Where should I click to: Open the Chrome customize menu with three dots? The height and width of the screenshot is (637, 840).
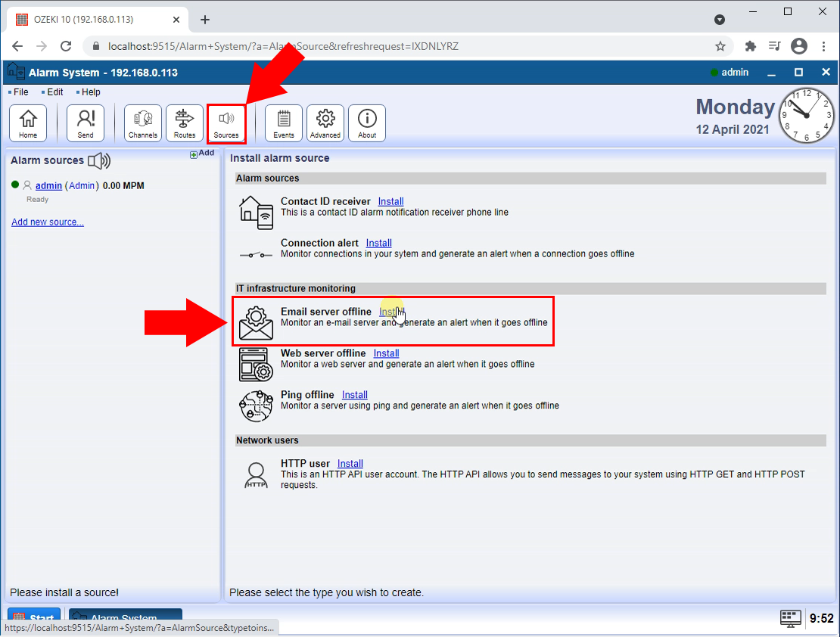click(x=824, y=46)
